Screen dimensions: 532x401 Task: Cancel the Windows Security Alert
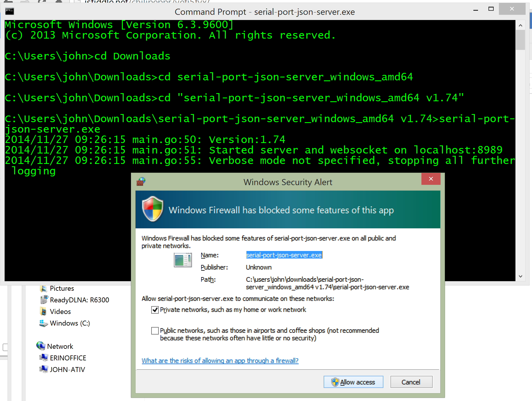pos(411,382)
